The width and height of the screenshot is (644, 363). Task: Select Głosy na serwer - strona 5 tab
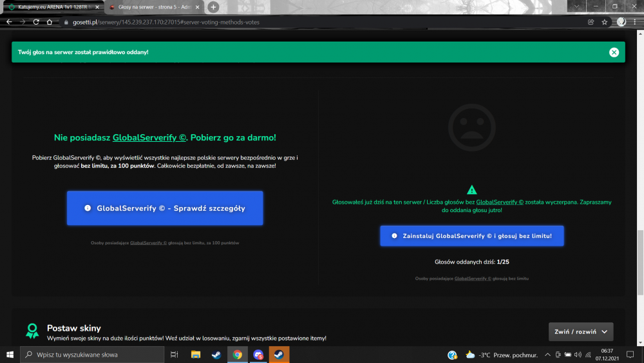[x=155, y=7]
